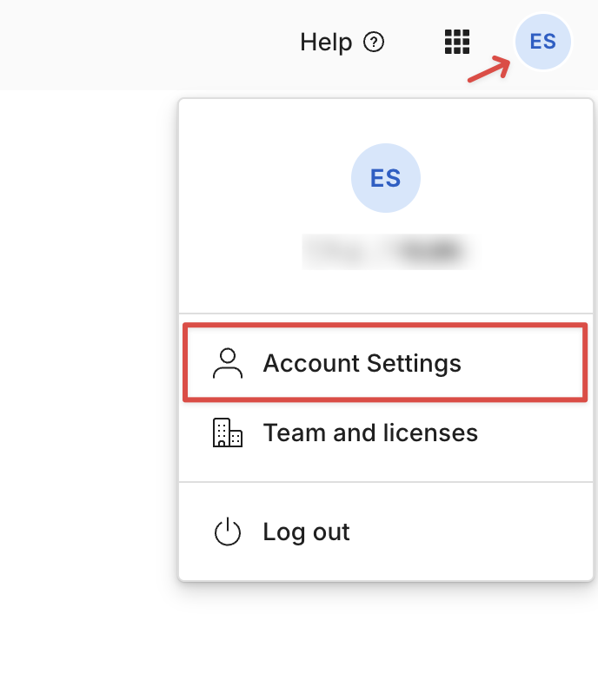Click the person icon beside Account Settings
Viewport: 598px width, 700px height.
coord(228,363)
